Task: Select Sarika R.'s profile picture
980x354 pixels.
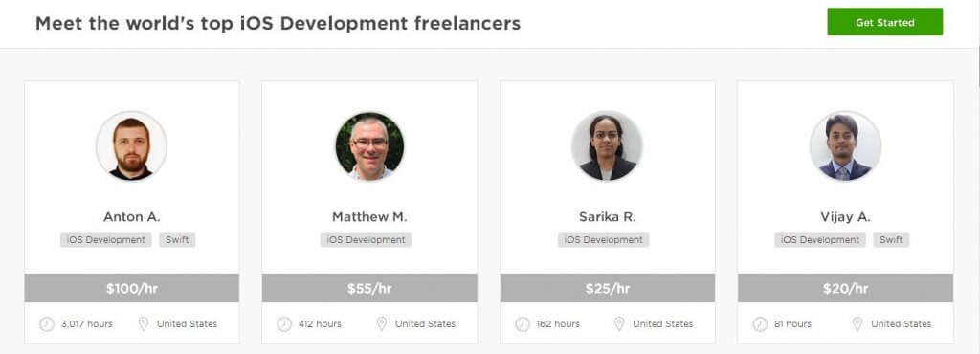Action: (607, 146)
